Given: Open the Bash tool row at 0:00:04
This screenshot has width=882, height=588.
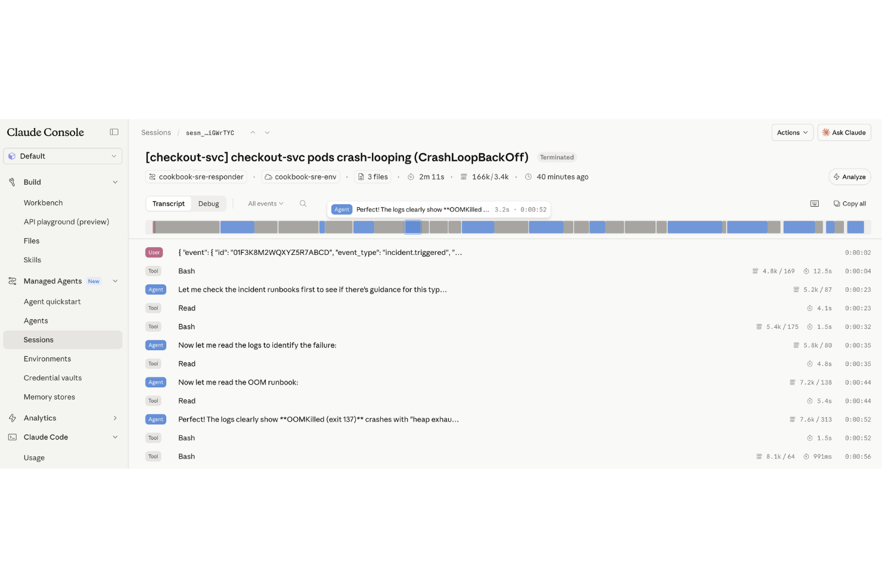Looking at the screenshot, I should 508,271.
